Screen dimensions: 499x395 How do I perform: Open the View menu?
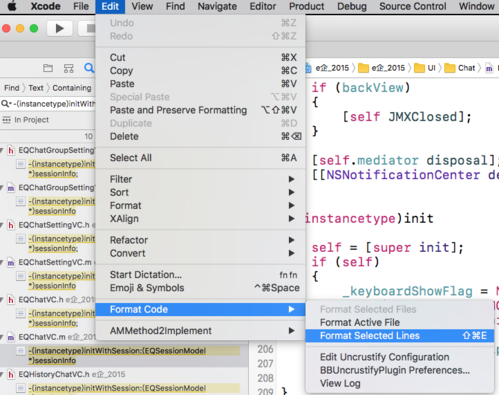coord(142,6)
